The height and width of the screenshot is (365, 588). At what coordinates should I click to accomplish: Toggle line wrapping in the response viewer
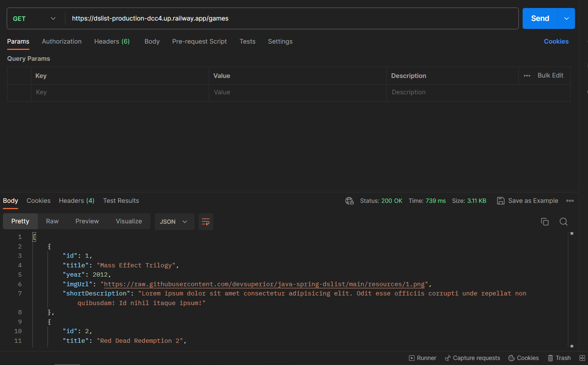tap(205, 222)
